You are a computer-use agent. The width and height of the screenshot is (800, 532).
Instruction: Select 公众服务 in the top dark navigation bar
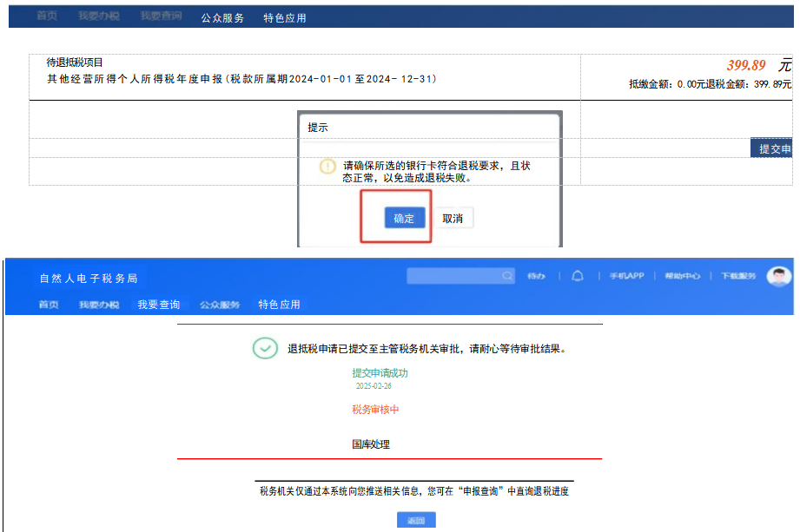pos(222,18)
